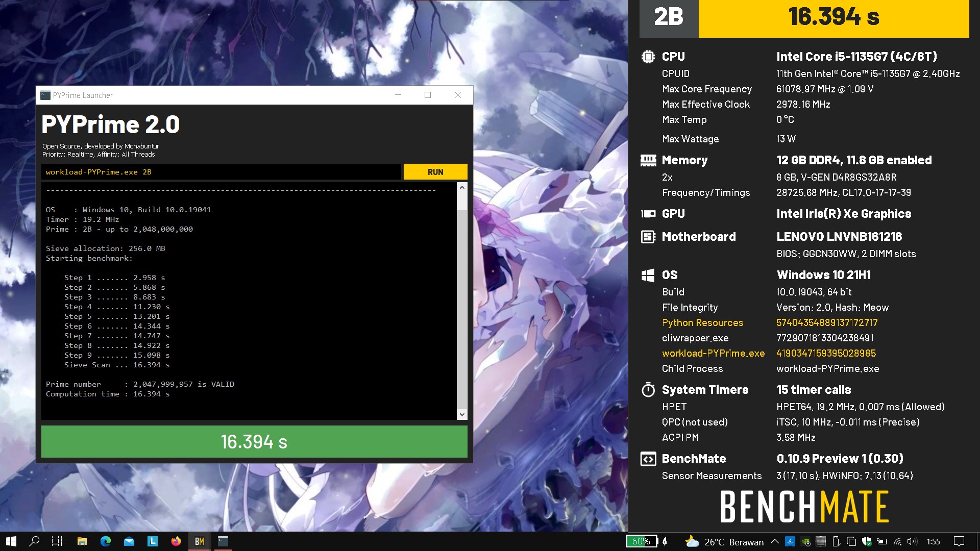Screen dimensions: 980x551
Task: Click the PYPrime Launcher title bar icon
Action: pyautogui.click(x=45, y=95)
